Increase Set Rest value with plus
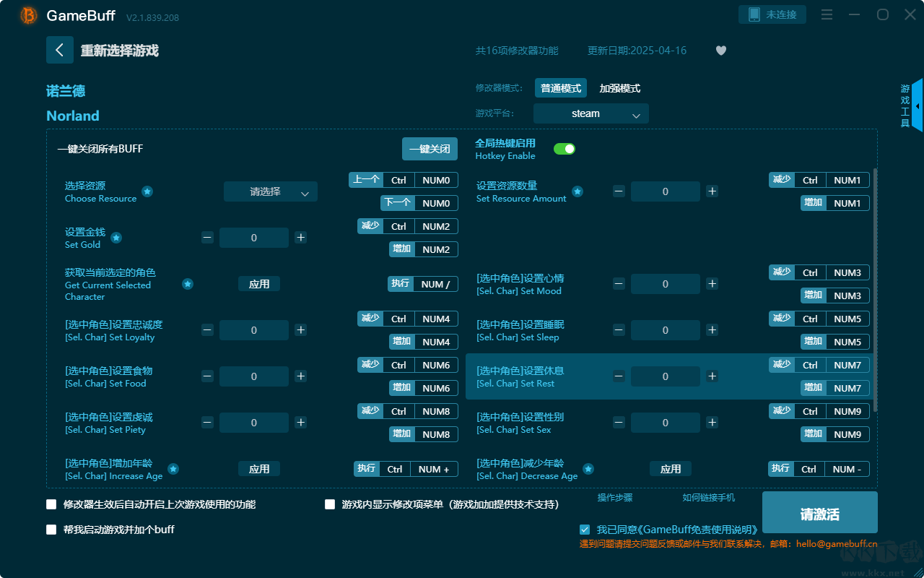 coord(712,376)
